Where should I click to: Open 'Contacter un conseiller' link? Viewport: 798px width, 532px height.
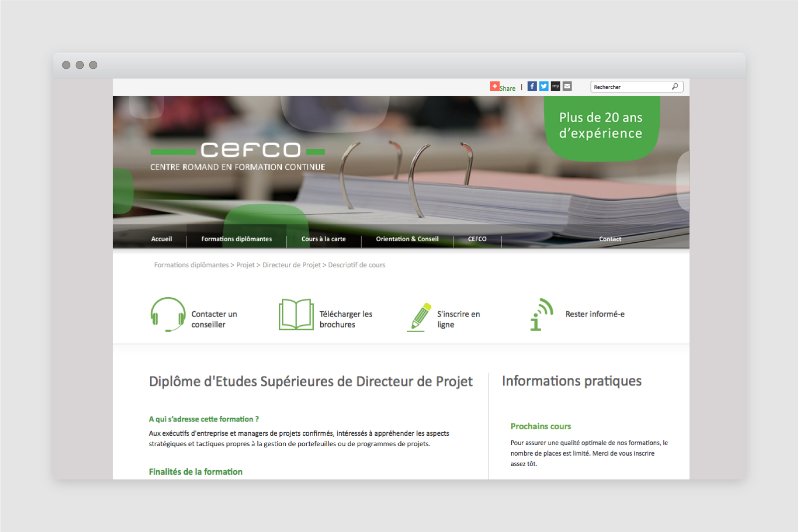[x=214, y=319]
